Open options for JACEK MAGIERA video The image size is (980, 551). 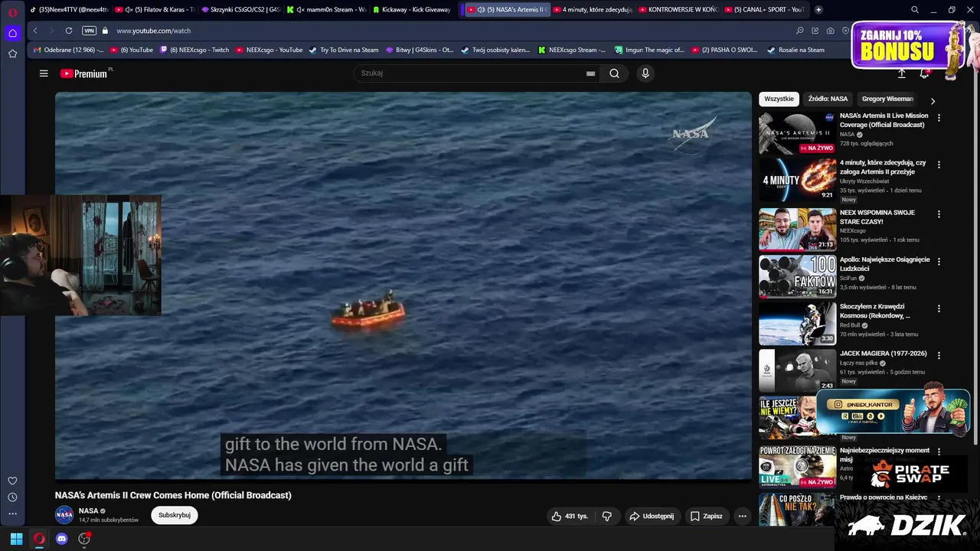point(939,356)
